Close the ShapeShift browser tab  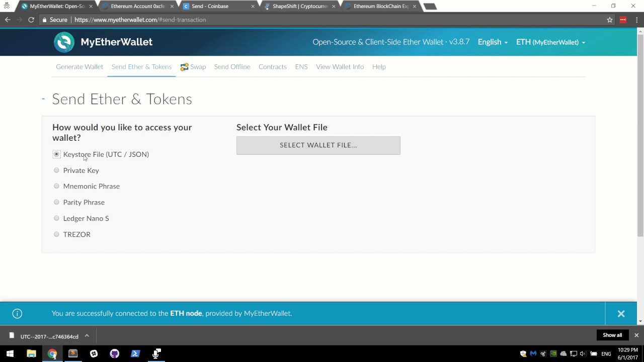334,7
